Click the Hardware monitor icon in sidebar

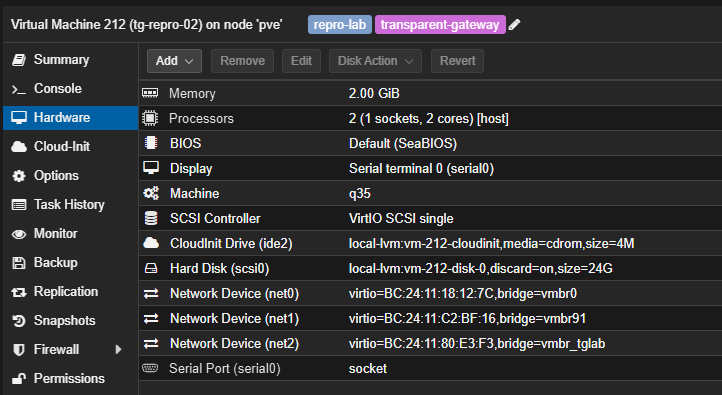19,117
